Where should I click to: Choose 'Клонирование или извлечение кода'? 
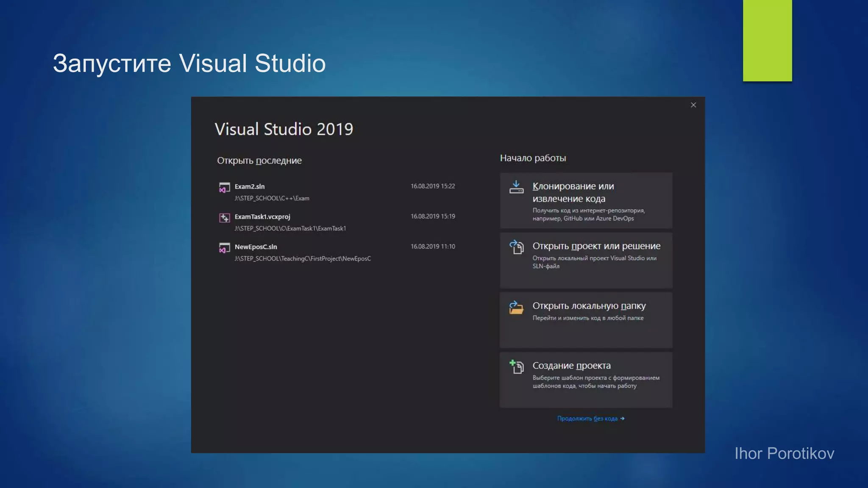[586, 200]
